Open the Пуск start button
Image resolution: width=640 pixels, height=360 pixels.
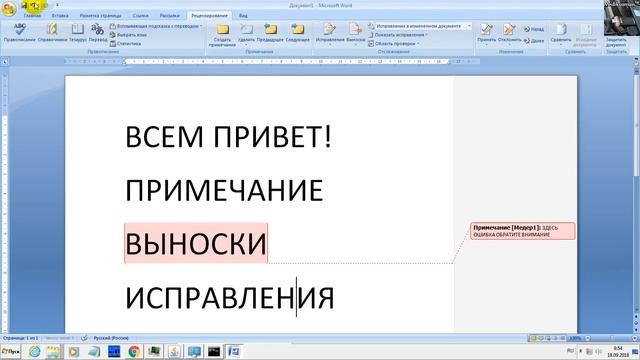pyautogui.click(x=10, y=351)
